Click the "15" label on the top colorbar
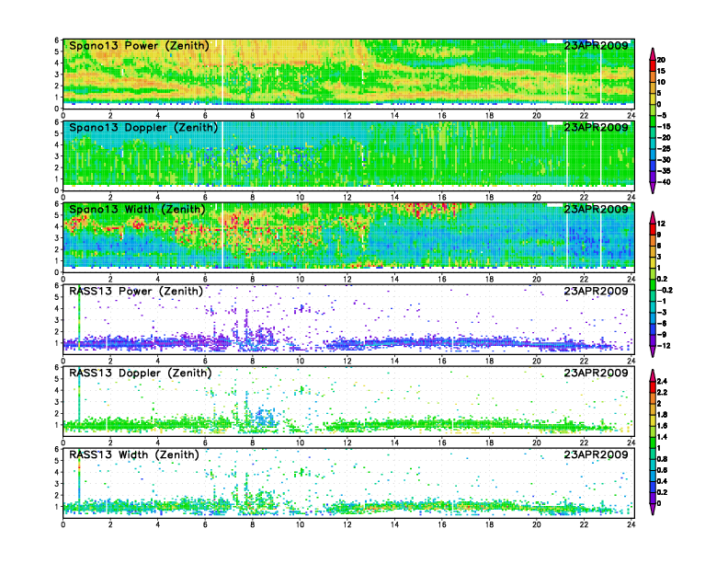Screen dimensions: 728x563 click(x=661, y=71)
